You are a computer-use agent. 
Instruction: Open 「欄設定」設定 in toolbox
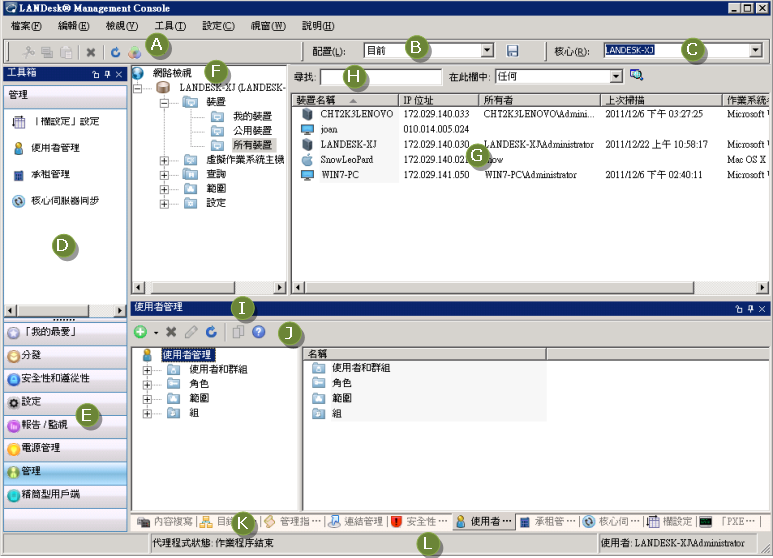coord(55,121)
